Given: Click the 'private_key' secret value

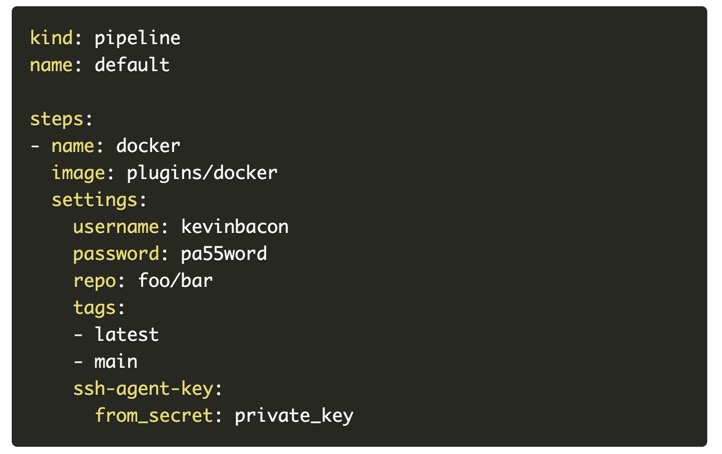Looking at the screenshot, I should coord(294,416).
